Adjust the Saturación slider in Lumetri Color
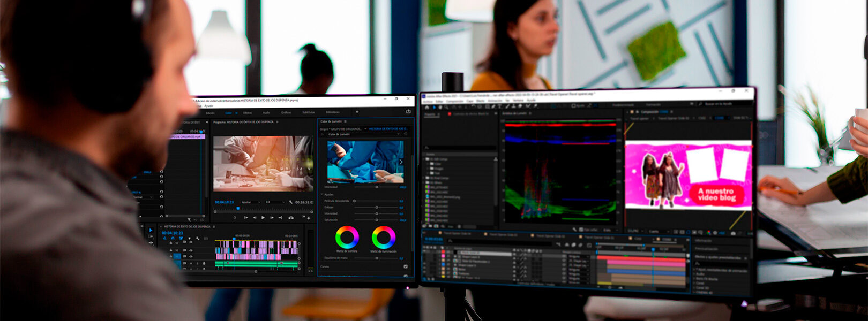 point(377,220)
